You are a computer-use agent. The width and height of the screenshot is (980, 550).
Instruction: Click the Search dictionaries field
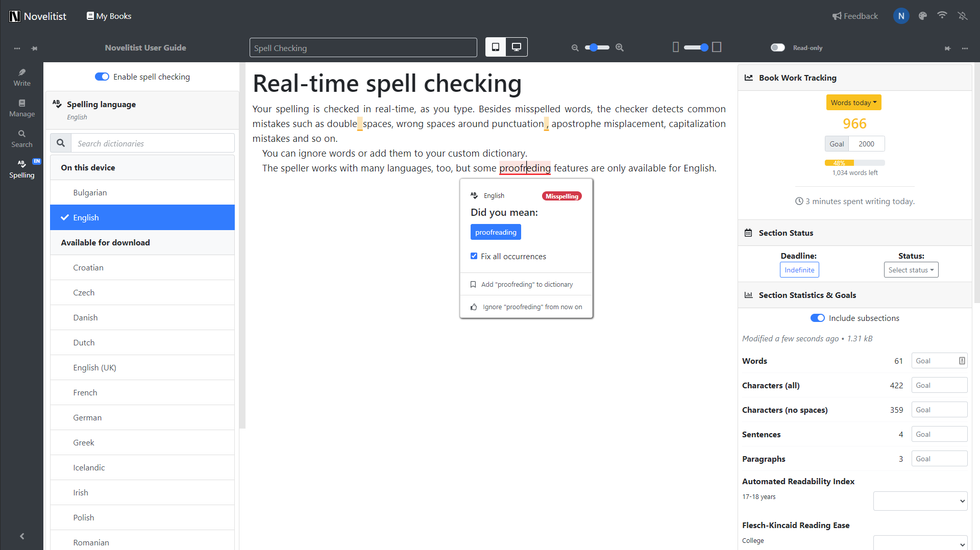[x=153, y=143]
